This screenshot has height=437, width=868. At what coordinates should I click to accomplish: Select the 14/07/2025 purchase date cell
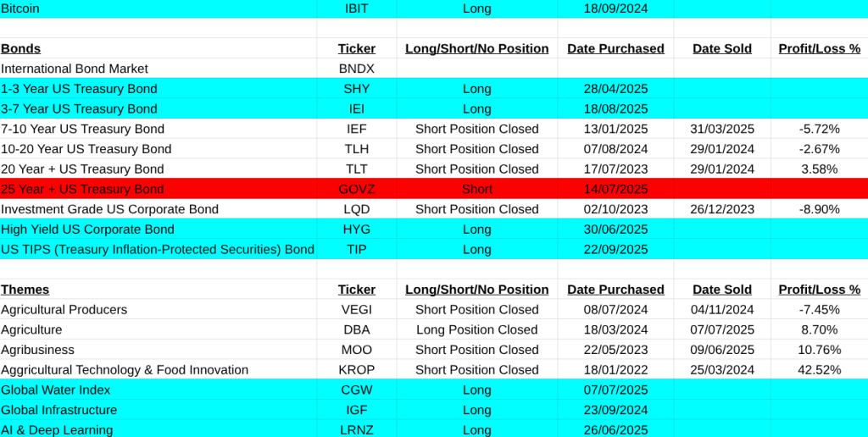click(x=615, y=189)
